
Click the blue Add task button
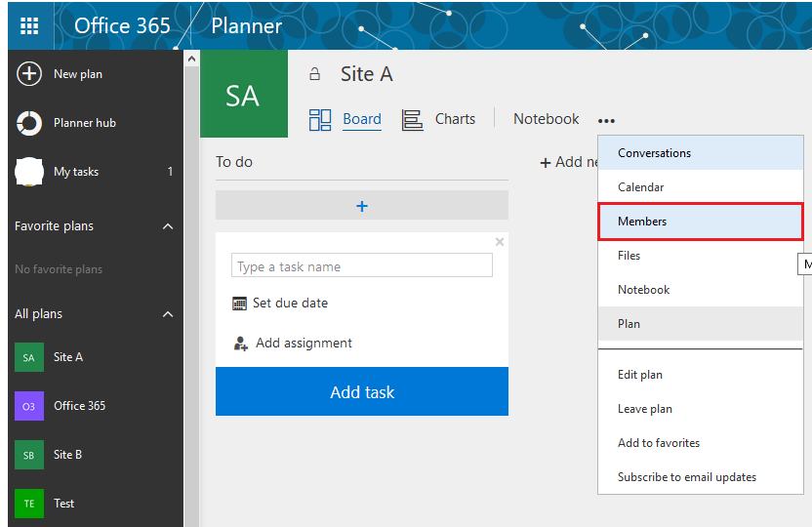[x=362, y=392]
